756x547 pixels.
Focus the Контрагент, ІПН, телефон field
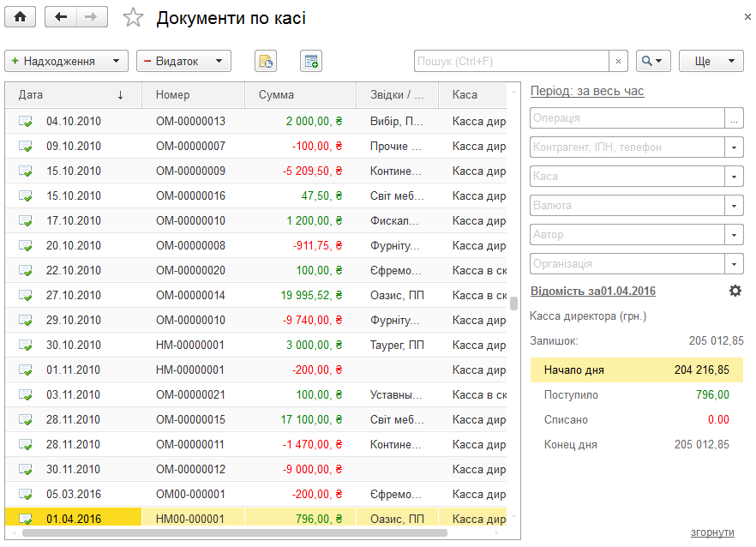(x=627, y=147)
